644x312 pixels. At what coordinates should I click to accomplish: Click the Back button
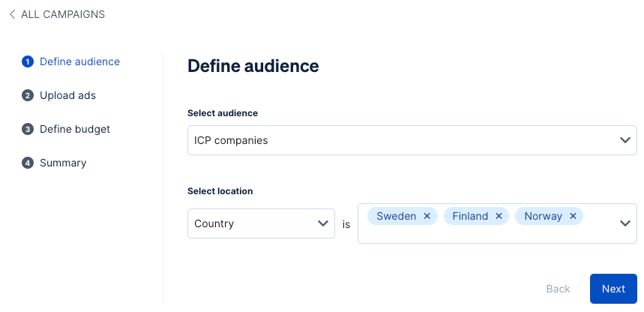pyautogui.click(x=558, y=289)
